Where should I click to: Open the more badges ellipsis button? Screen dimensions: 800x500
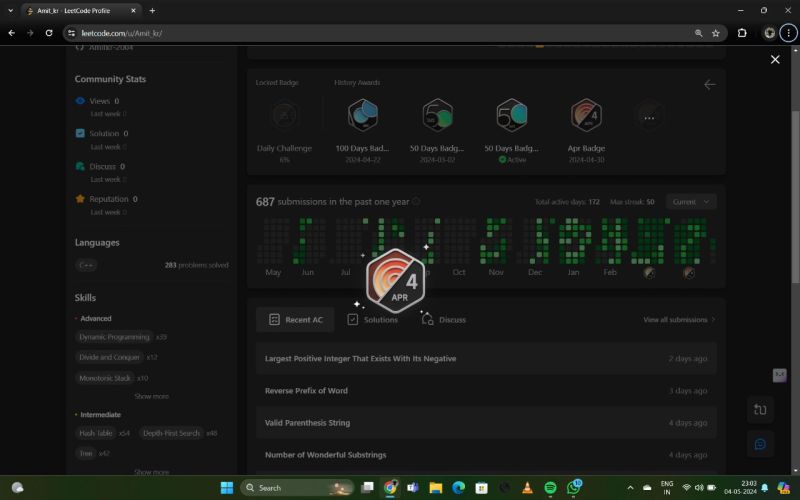point(649,117)
